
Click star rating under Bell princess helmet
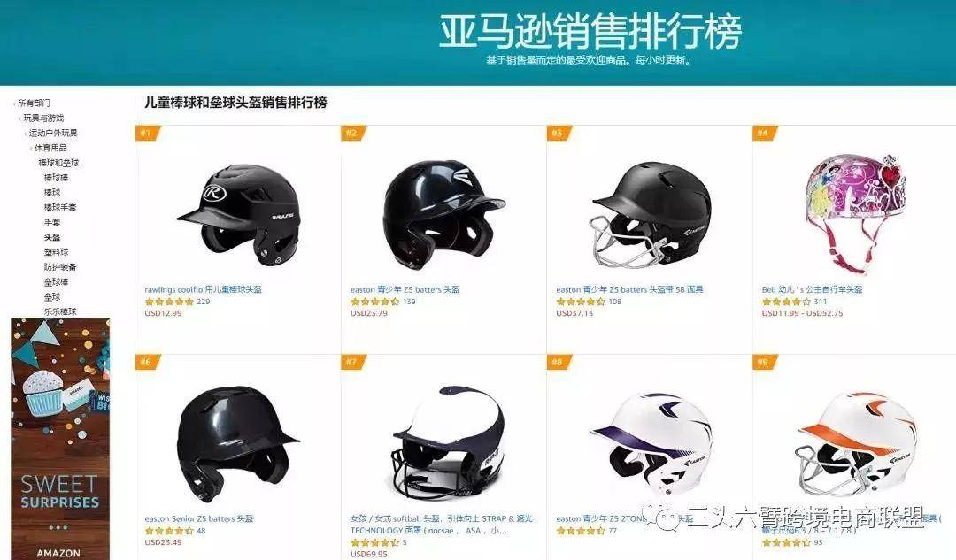point(787,302)
